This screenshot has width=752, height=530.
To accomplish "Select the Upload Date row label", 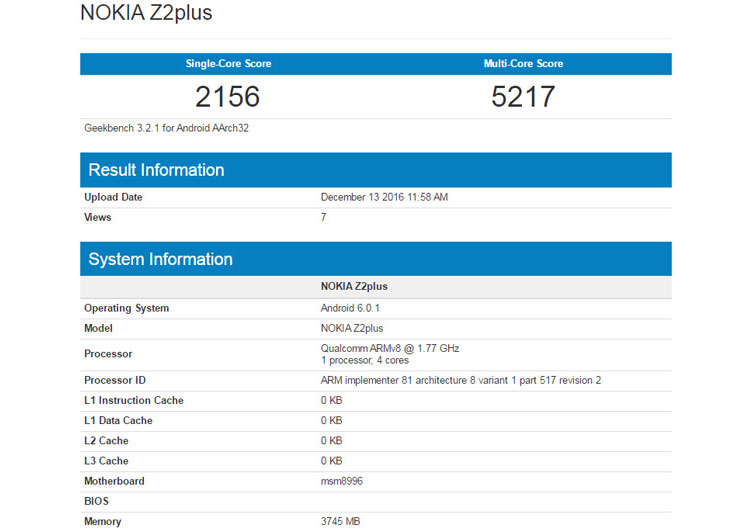I will pyautogui.click(x=113, y=197).
